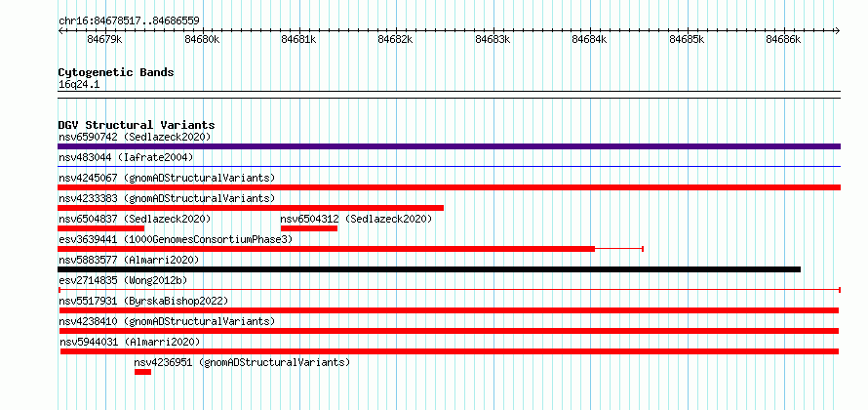Open esv3639441 1000GenomesConsortiumPhase3 label
This screenshot has height=410, width=868.
coord(176,239)
